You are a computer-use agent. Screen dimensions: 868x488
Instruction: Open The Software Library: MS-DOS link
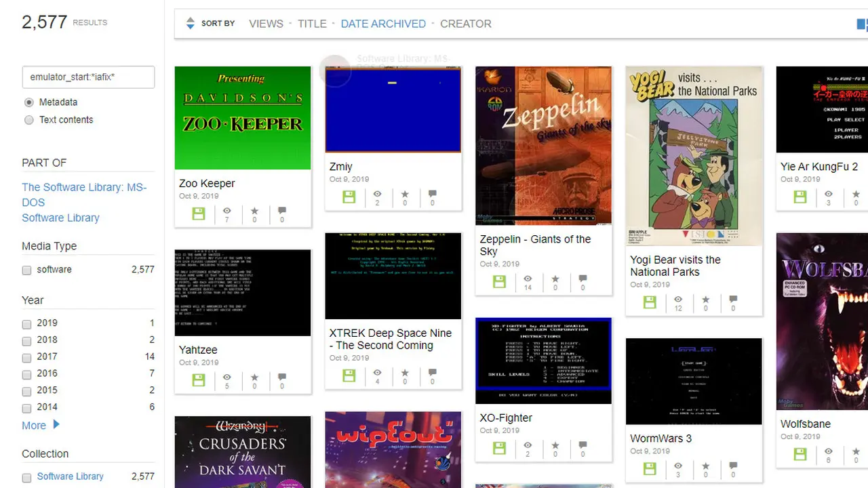84,195
